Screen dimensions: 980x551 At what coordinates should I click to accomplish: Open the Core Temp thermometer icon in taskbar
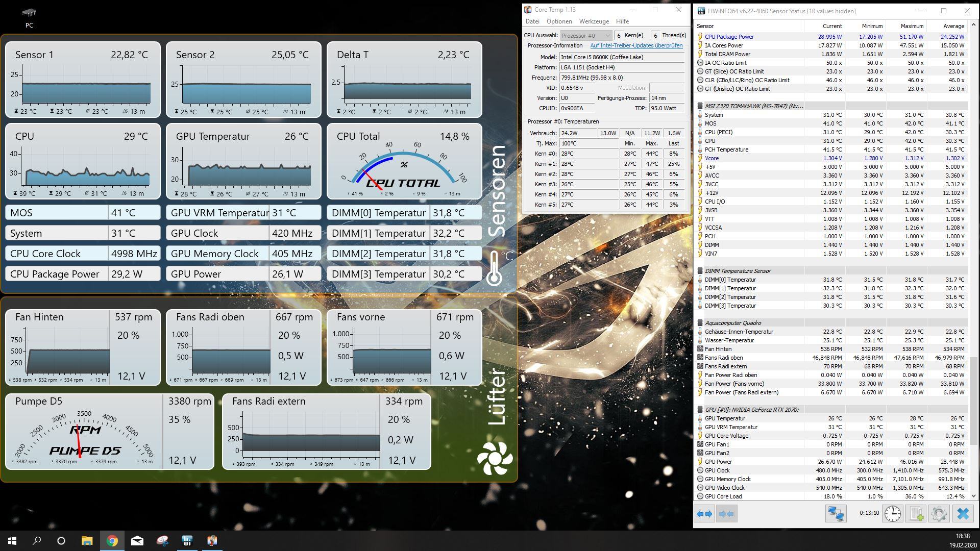click(212, 541)
